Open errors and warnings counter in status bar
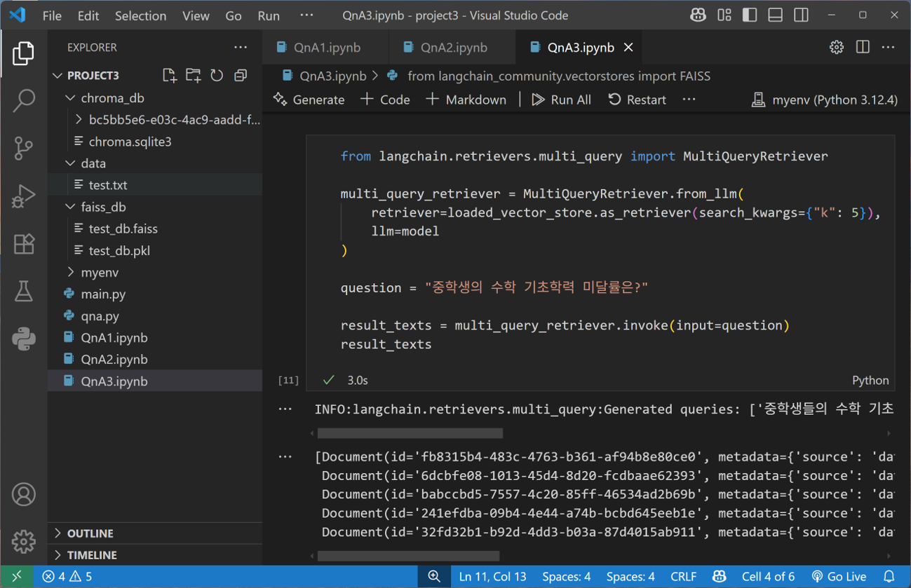 point(67,577)
